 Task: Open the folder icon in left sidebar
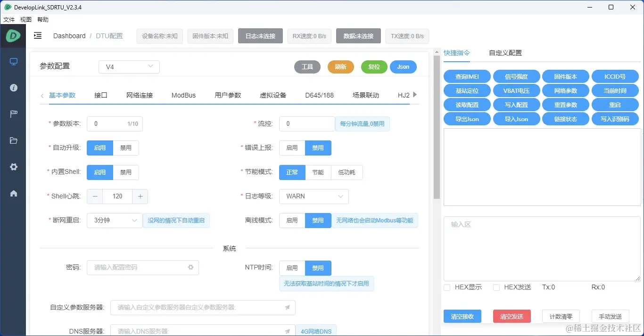[13, 140]
